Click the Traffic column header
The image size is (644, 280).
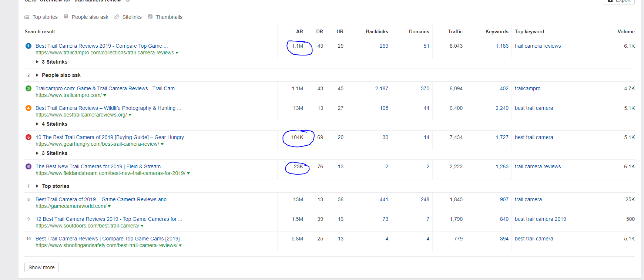pyautogui.click(x=455, y=31)
